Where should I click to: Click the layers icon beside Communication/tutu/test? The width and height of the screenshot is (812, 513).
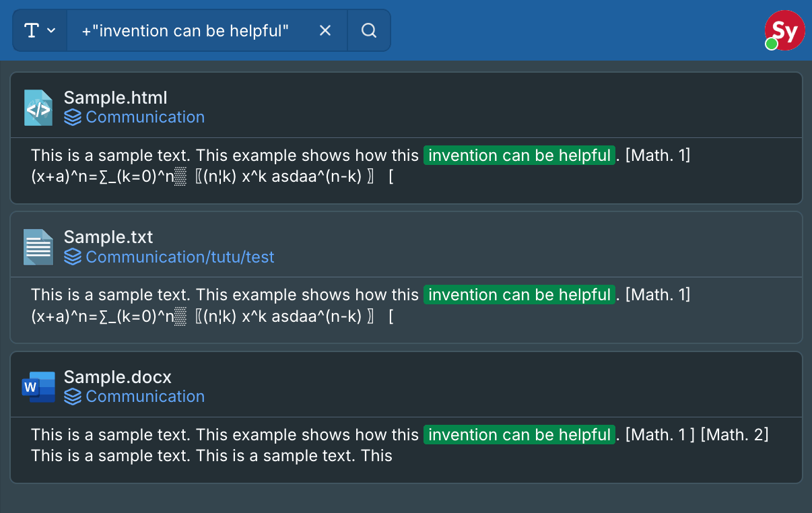73,257
